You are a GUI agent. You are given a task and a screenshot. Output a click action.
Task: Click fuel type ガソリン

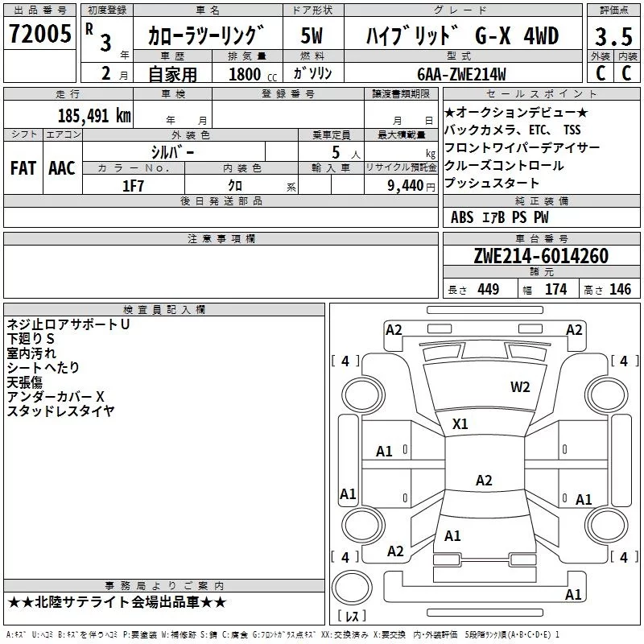point(312,73)
